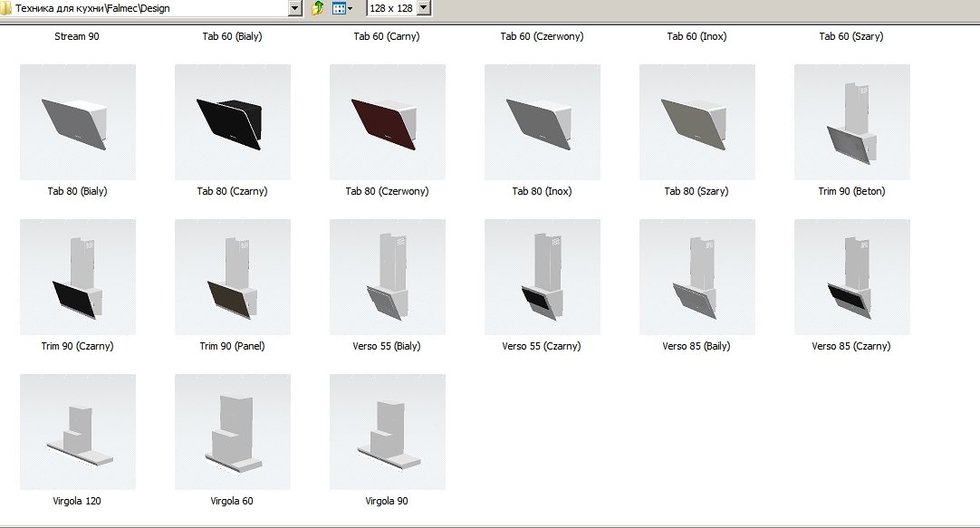The image size is (980, 528).
Task: Click the Tab 60 (Bialy) label
Action: pyautogui.click(x=232, y=36)
